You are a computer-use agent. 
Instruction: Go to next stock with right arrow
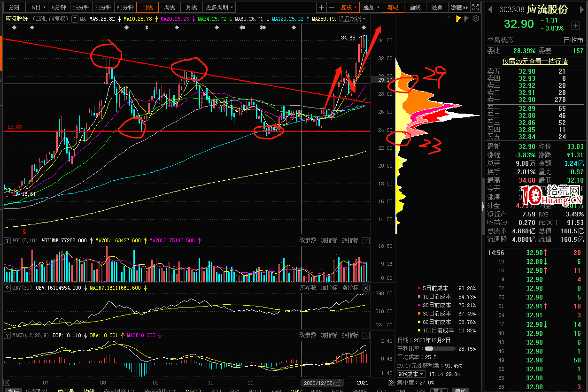(581, 9)
